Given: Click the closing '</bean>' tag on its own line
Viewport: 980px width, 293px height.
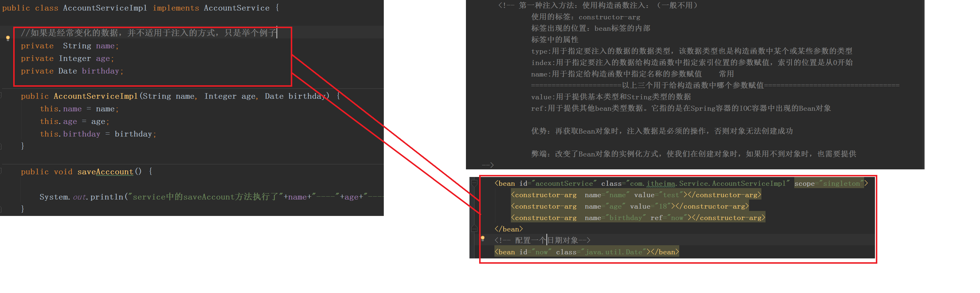Looking at the screenshot, I should (509, 229).
